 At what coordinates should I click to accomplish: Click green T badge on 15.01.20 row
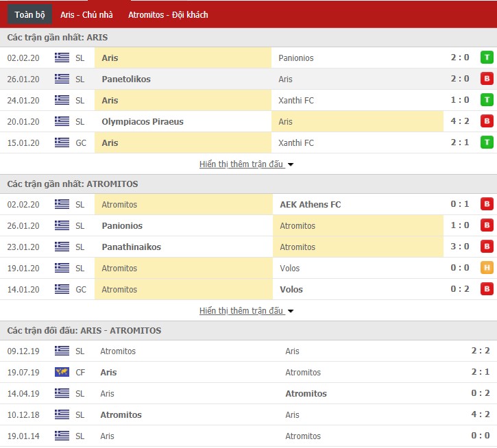[487, 142]
